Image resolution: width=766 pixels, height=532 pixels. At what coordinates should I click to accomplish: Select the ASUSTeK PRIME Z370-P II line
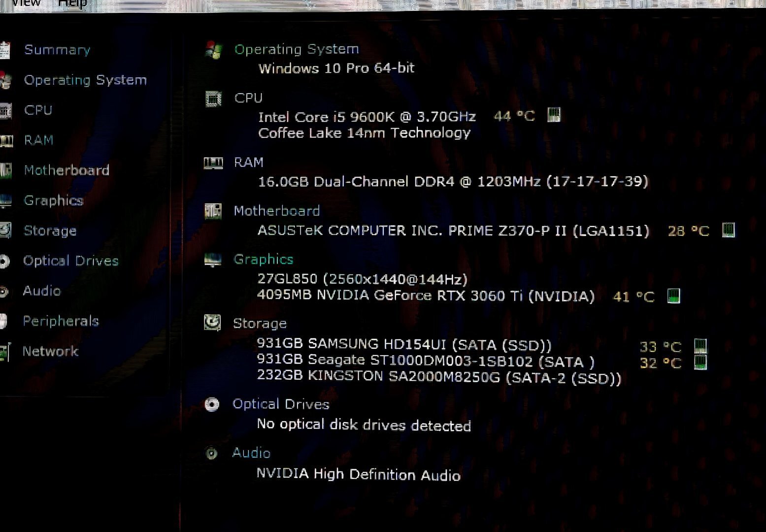pos(454,231)
